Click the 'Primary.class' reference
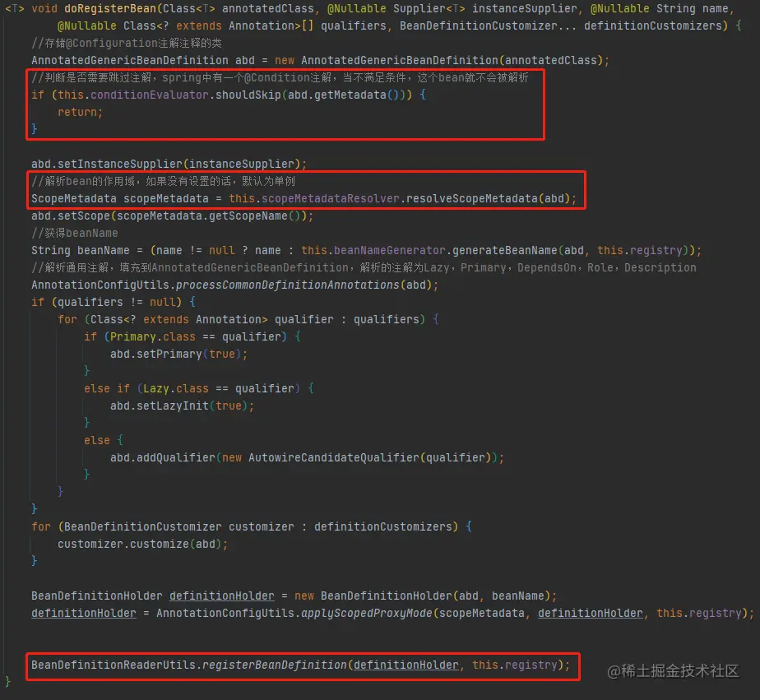 [x=153, y=337]
